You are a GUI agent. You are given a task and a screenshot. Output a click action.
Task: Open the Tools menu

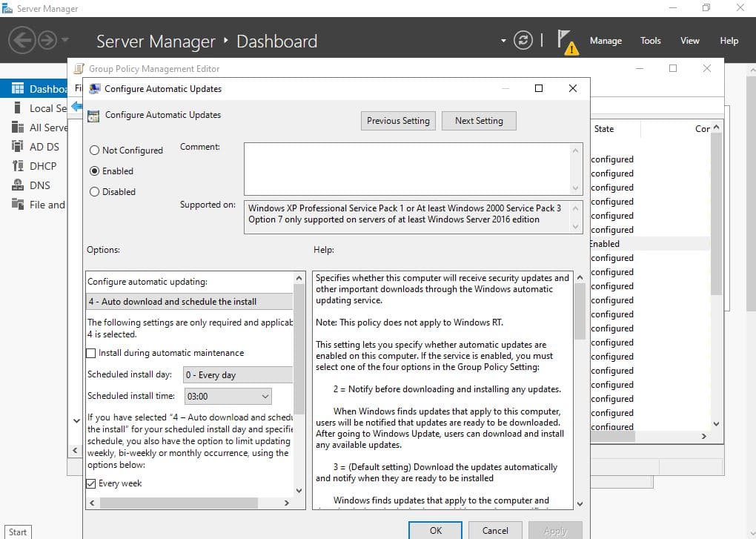pyautogui.click(x=650, y=41)
